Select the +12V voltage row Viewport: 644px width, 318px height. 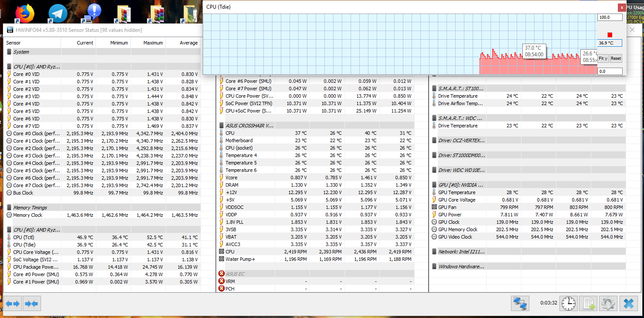316,192
